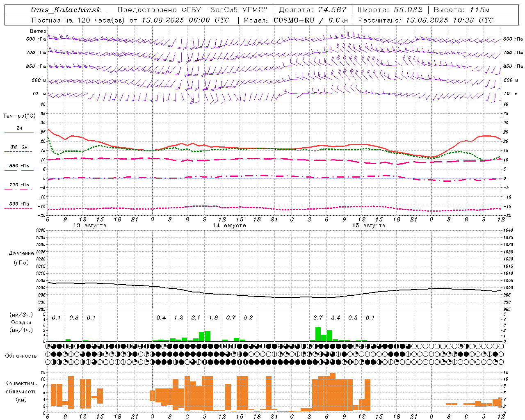Click the Тем-ра(°C) temperature panel title
Image resolution: width=525 pixels, height=420 pixels.
click(x=19, y=116)
